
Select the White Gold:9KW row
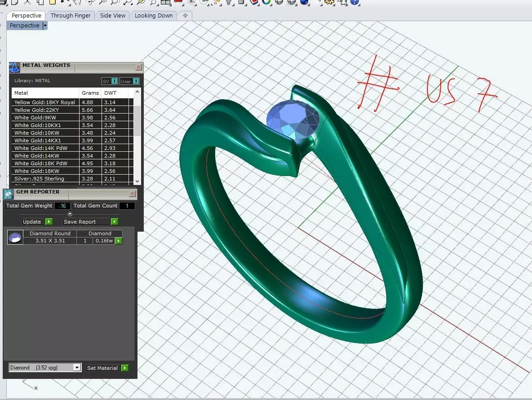click(73, 118)
